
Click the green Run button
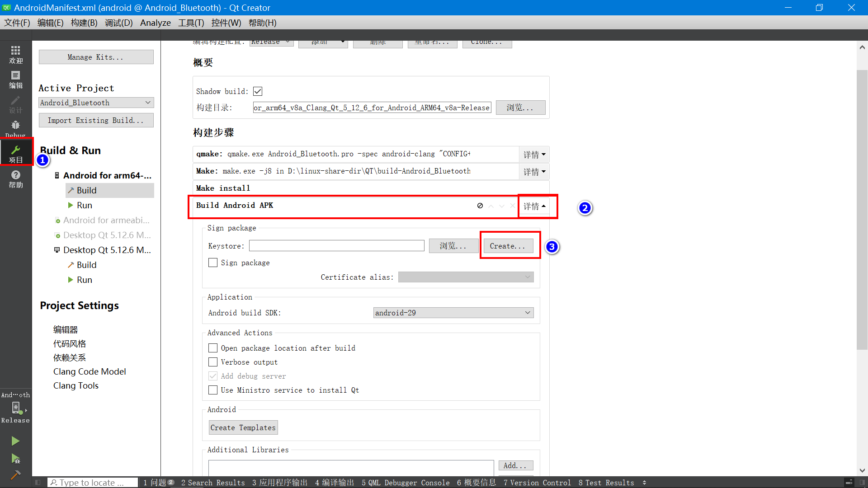coord(15,441)
